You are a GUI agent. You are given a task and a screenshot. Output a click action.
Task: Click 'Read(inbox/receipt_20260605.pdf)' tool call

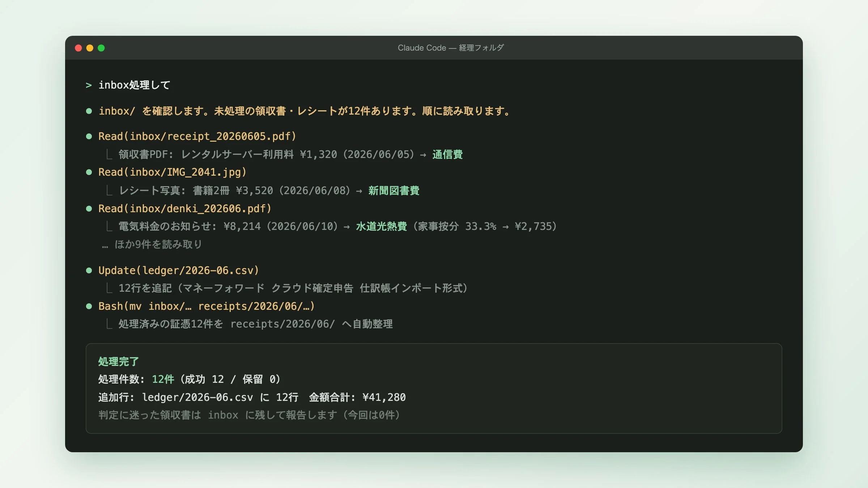pyautogui.click(x=197, y=136)
